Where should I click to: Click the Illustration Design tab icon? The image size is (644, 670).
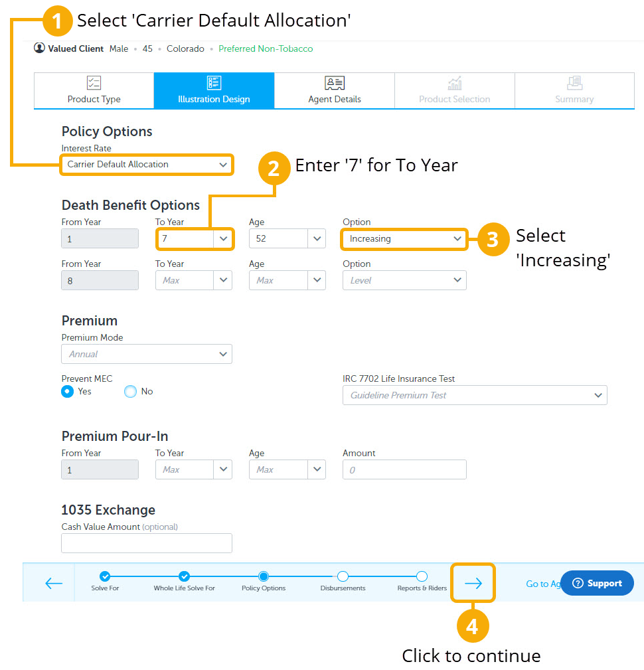tap(214, 84)
